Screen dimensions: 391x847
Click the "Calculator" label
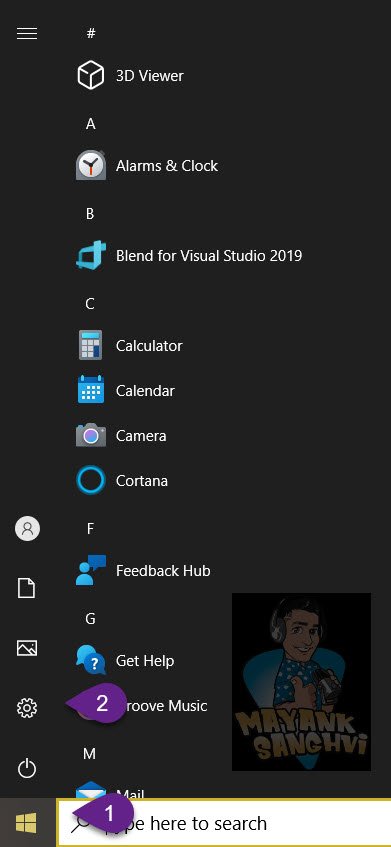point(149,346)
